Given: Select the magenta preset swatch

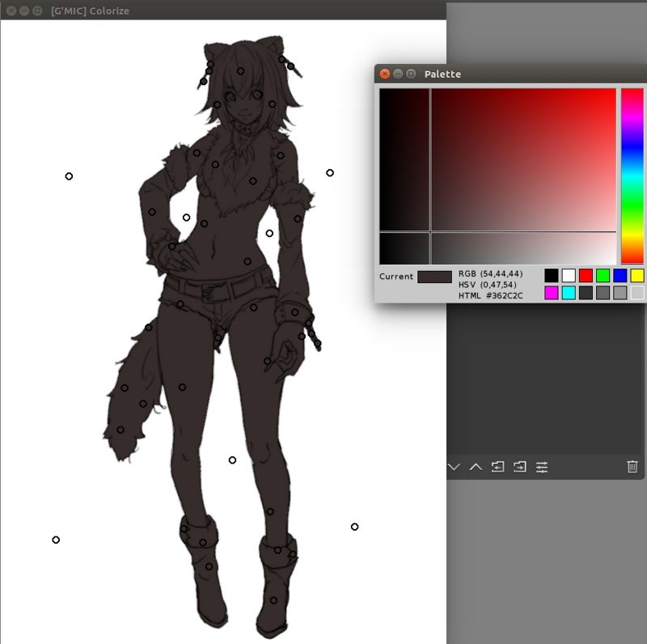Looking at the screenshot, I should pyautogui.click(x=551, y=292).
